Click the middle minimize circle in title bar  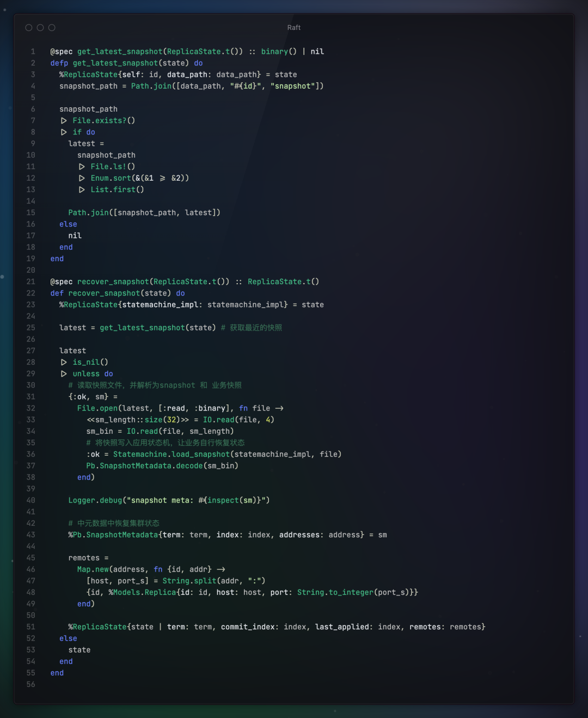pos(40,28)
